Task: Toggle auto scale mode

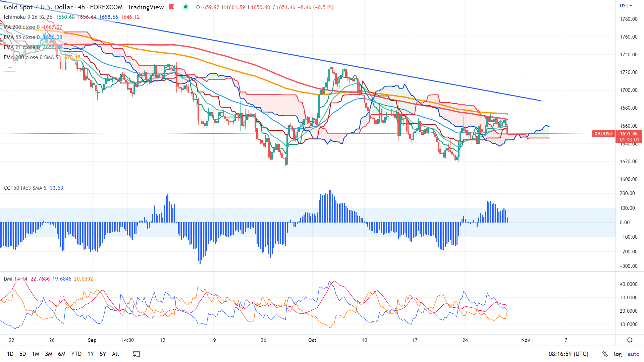Action: coord(633,354)
